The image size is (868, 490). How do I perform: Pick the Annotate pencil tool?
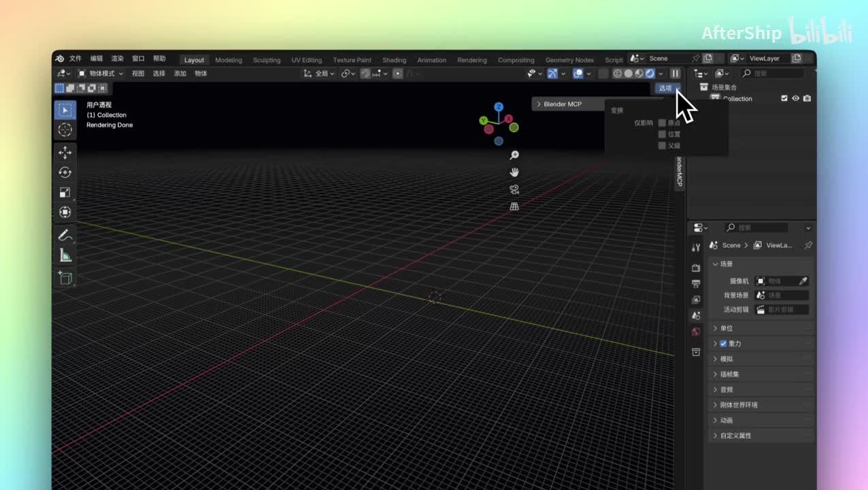click(x=65, y=235)
